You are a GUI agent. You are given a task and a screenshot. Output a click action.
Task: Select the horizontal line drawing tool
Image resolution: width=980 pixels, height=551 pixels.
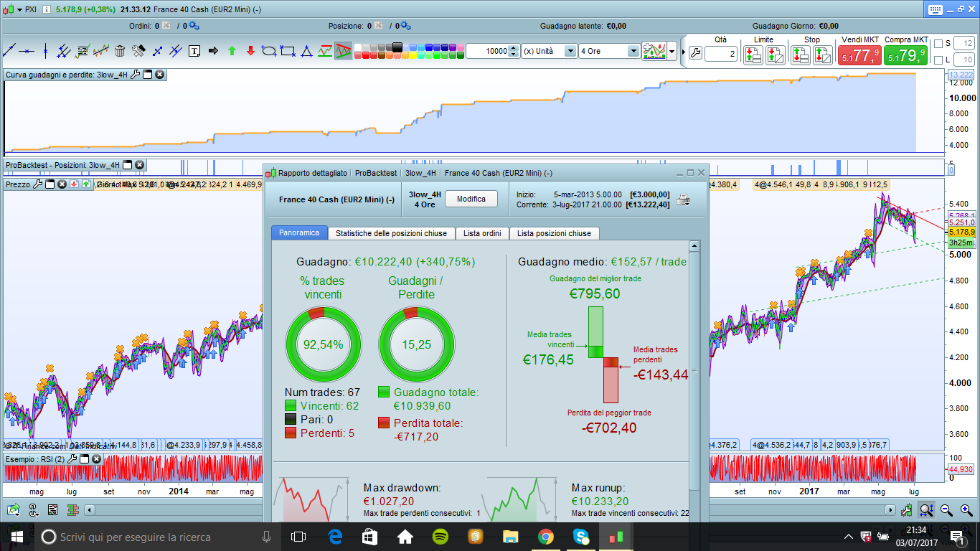point(27,51)
